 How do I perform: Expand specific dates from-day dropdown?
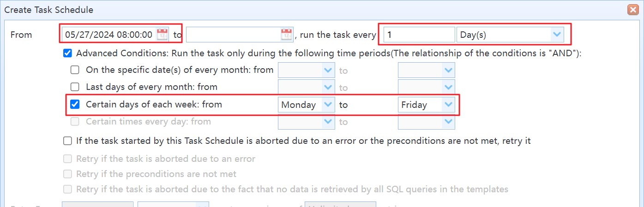coord(328,71)
